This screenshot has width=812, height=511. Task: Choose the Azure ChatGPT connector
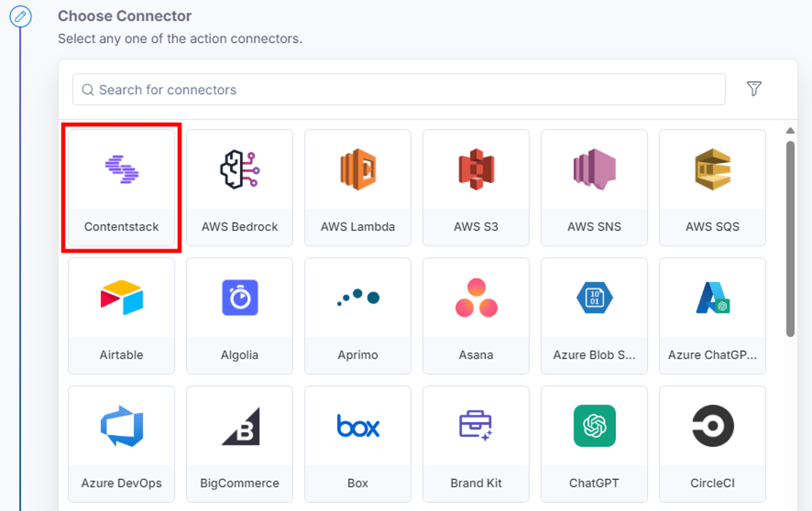click(713, 316)
